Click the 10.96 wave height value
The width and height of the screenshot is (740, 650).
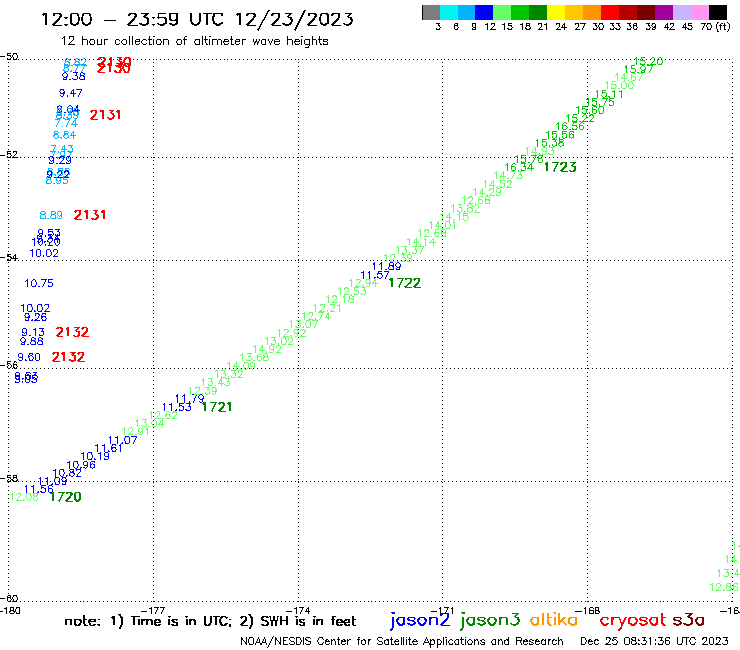(81, 465)
